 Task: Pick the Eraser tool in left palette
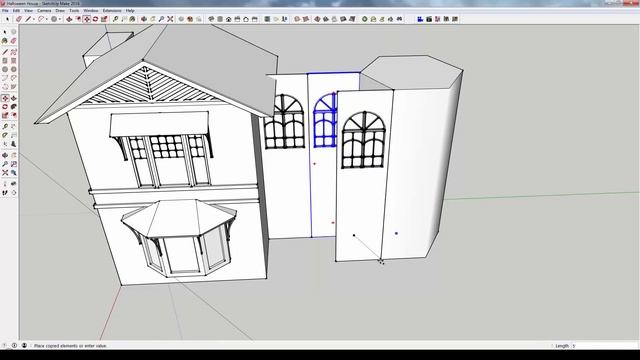[x=13, y=41]
